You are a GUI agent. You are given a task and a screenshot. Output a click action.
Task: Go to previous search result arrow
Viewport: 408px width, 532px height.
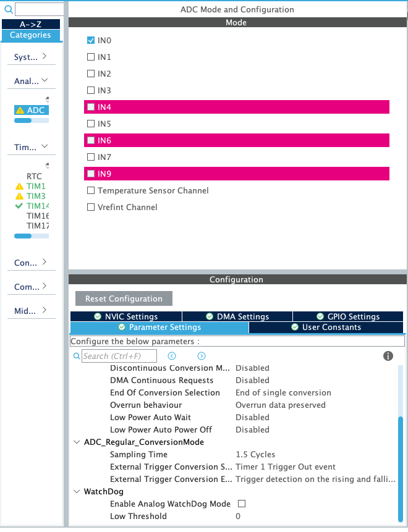point(172,356)
